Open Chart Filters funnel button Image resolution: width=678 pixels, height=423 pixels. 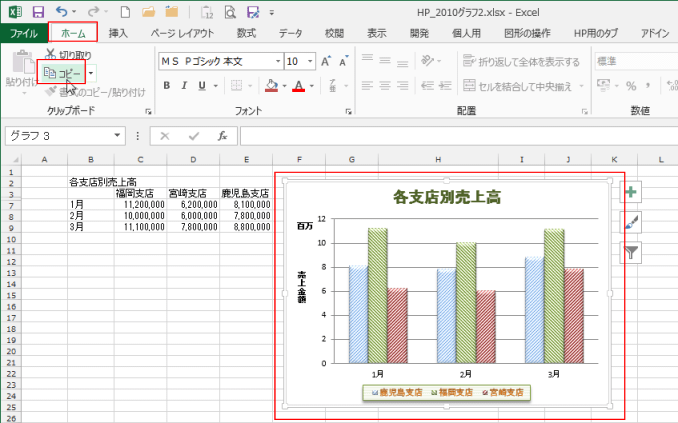pyautogui.click(x=631, y=252)
